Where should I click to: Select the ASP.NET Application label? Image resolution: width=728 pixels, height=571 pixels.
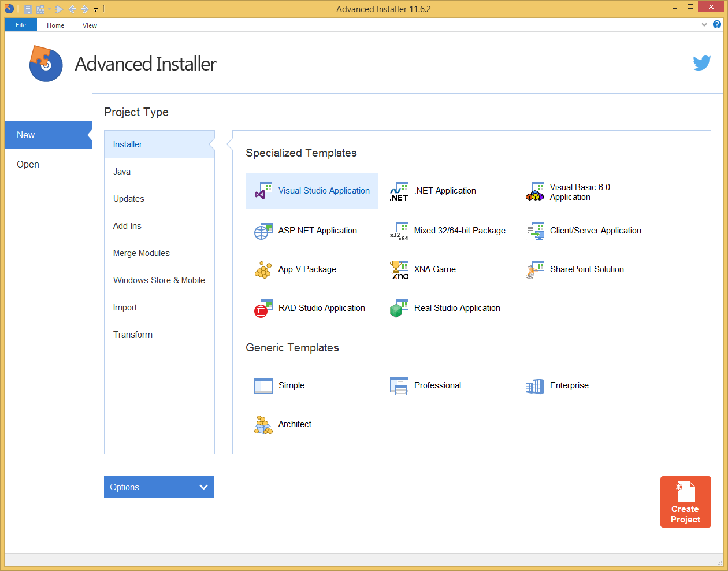pos(318,231)
